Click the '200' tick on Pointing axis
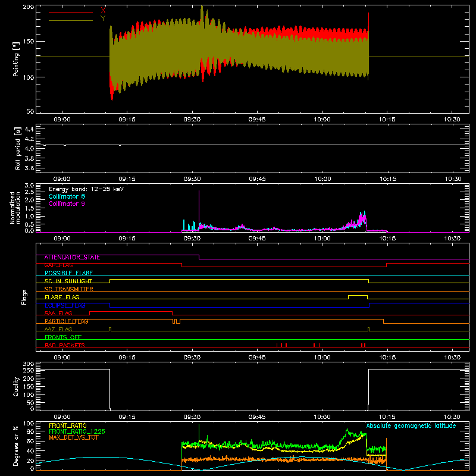 28,7
